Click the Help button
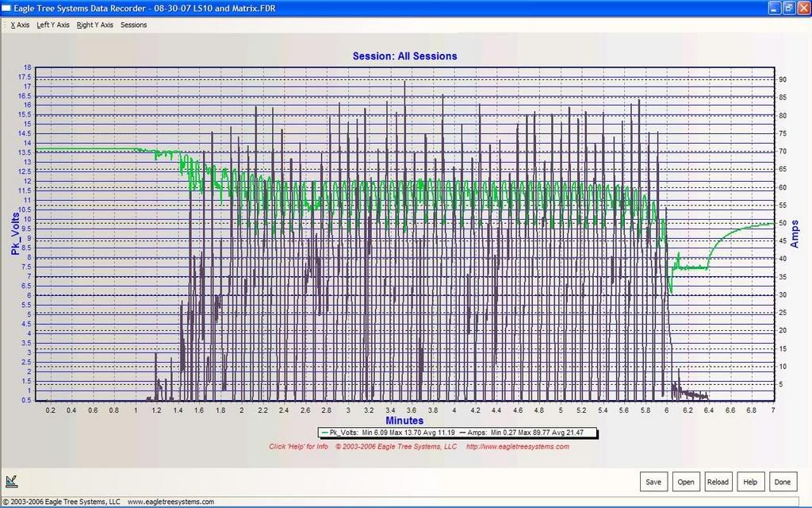 point(750,482)
